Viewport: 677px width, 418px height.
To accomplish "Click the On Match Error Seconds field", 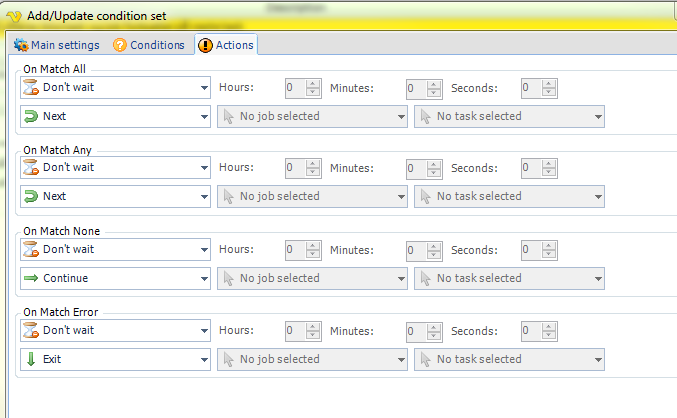I will [x=530, y=331].
